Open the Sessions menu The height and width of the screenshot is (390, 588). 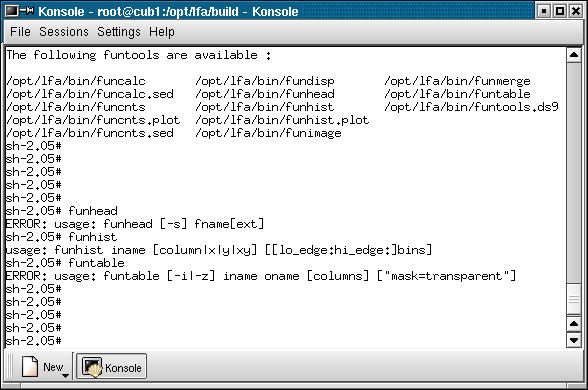pyautogui.click(x=64, y=32)
